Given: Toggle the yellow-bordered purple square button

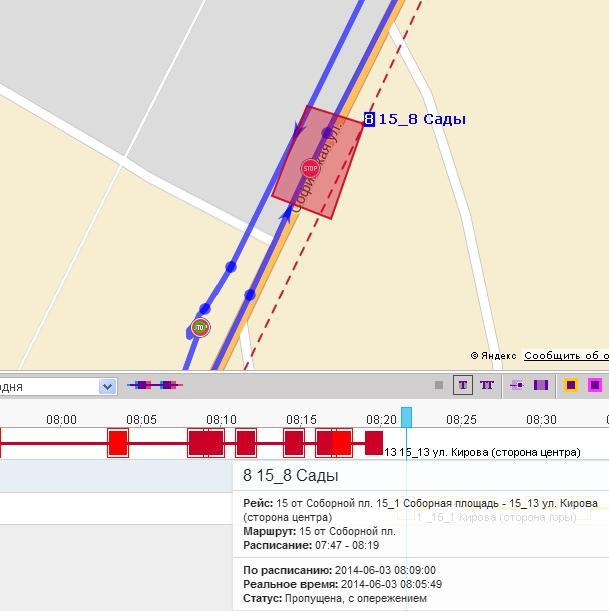Looking at the screenshot, I should click(x=571, y=385).
